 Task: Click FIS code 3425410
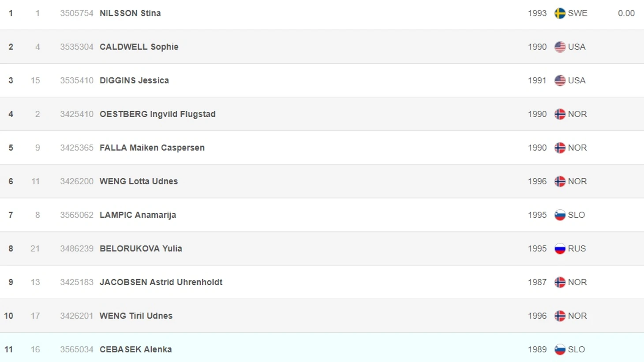click(77, 114)
